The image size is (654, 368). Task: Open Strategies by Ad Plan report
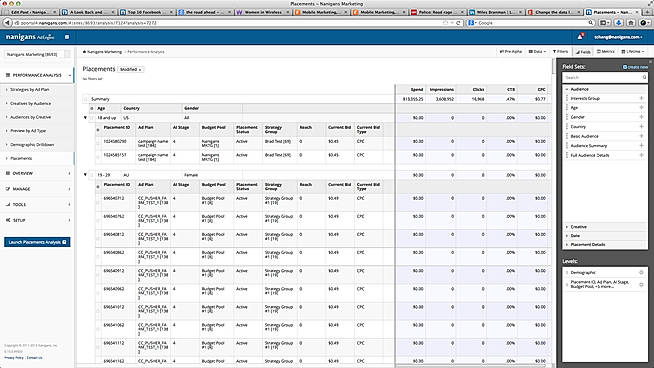[30, 90]
